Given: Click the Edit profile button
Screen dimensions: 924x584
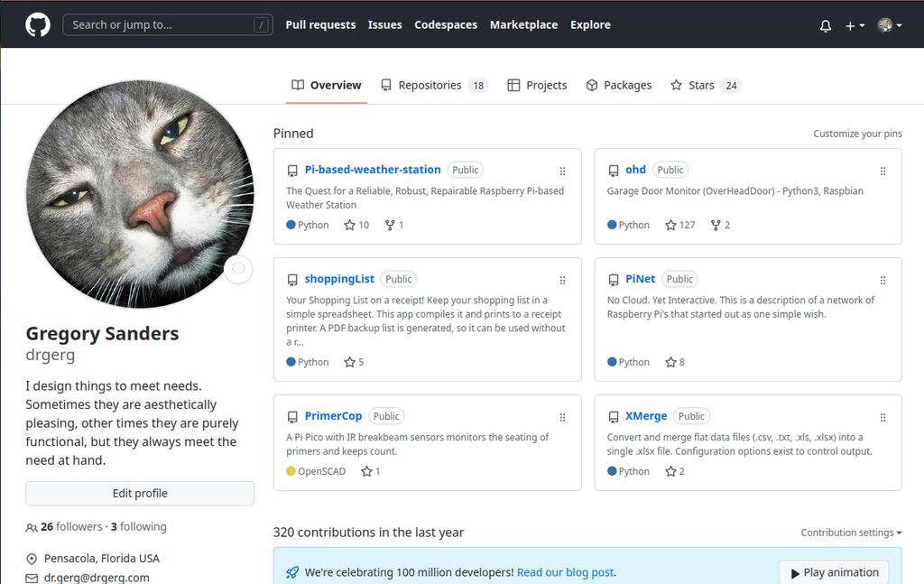Looking at the screenshot, I should click(x=140, y=493).
